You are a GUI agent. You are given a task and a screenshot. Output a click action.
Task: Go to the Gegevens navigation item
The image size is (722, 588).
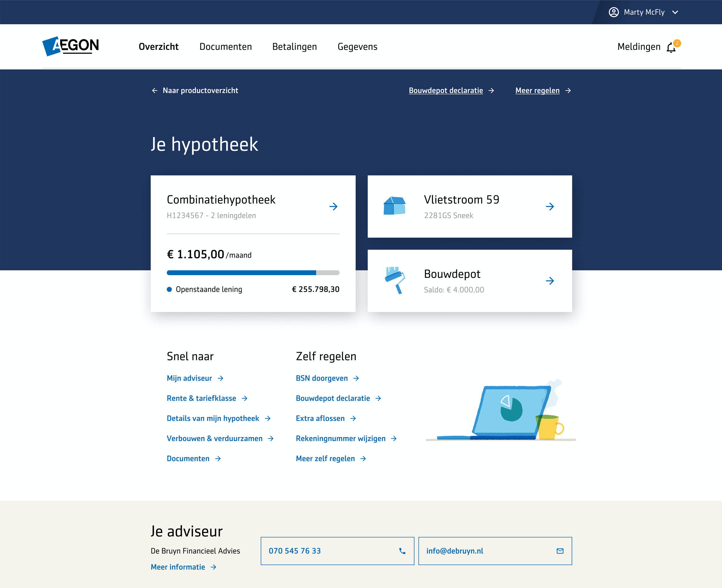pos(357,47)
